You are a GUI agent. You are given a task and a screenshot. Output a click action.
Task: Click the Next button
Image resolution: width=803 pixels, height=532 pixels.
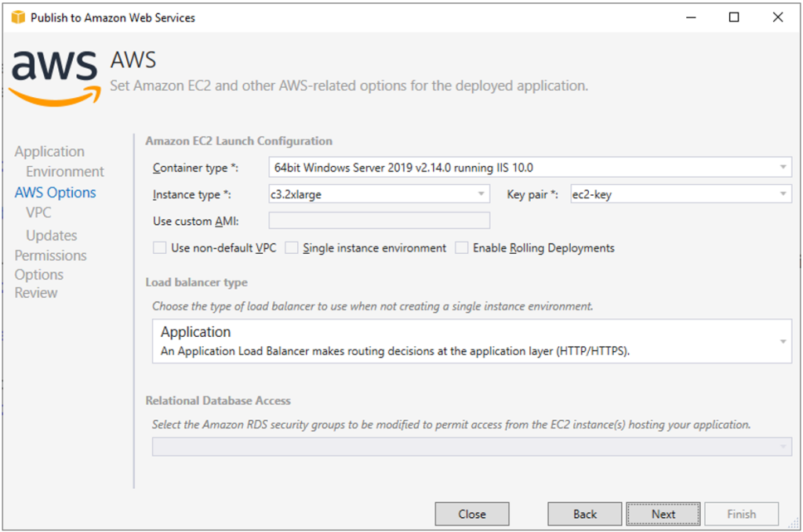click(x=663, y=514)
